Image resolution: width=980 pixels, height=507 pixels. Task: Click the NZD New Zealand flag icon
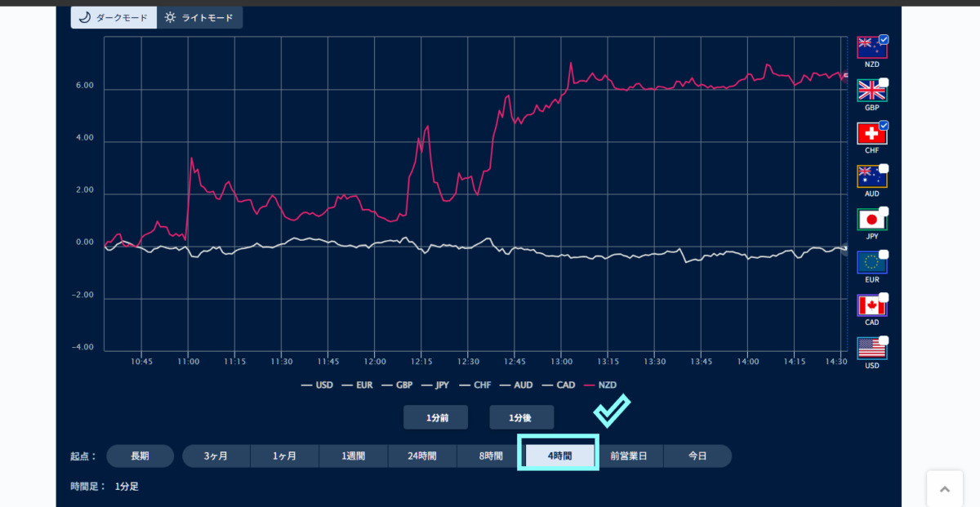870,48
